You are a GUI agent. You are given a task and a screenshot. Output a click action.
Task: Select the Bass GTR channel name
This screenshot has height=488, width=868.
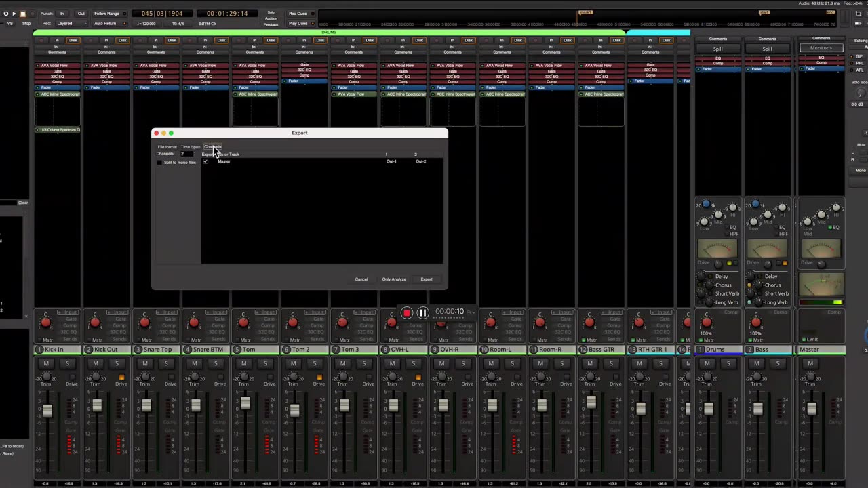(x=601, y=350)
